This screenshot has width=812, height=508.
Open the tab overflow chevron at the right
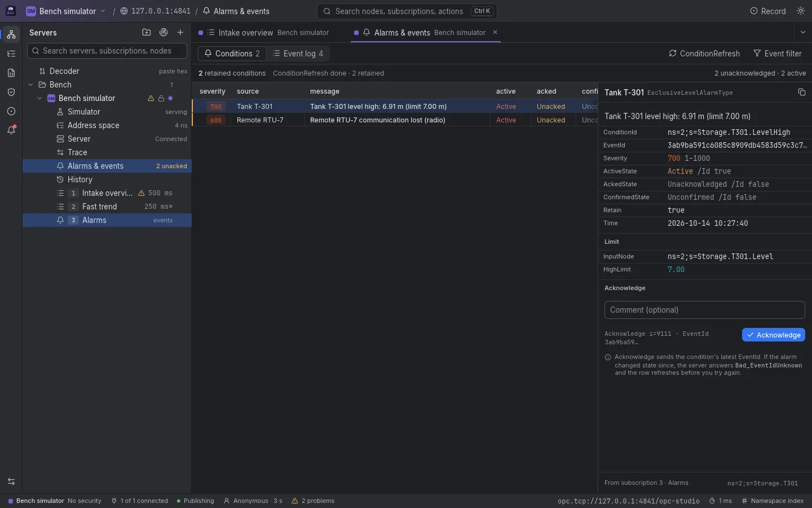(803, 33)
